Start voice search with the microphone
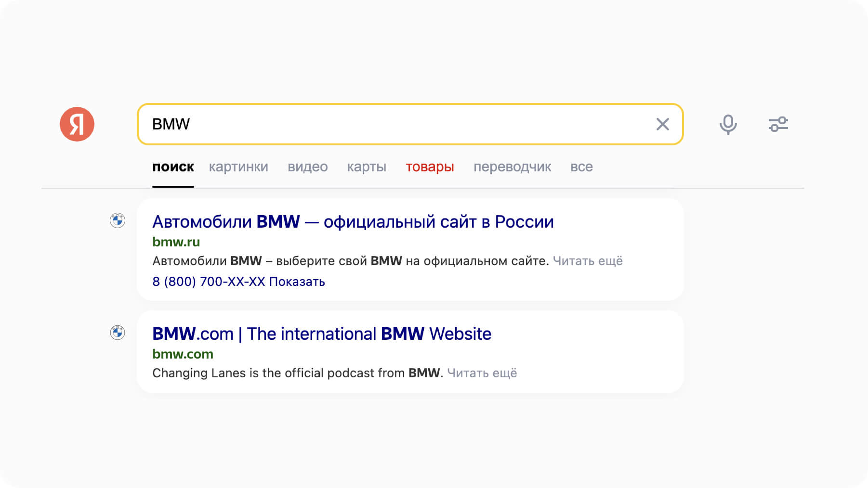 click(x=728, y=124)
